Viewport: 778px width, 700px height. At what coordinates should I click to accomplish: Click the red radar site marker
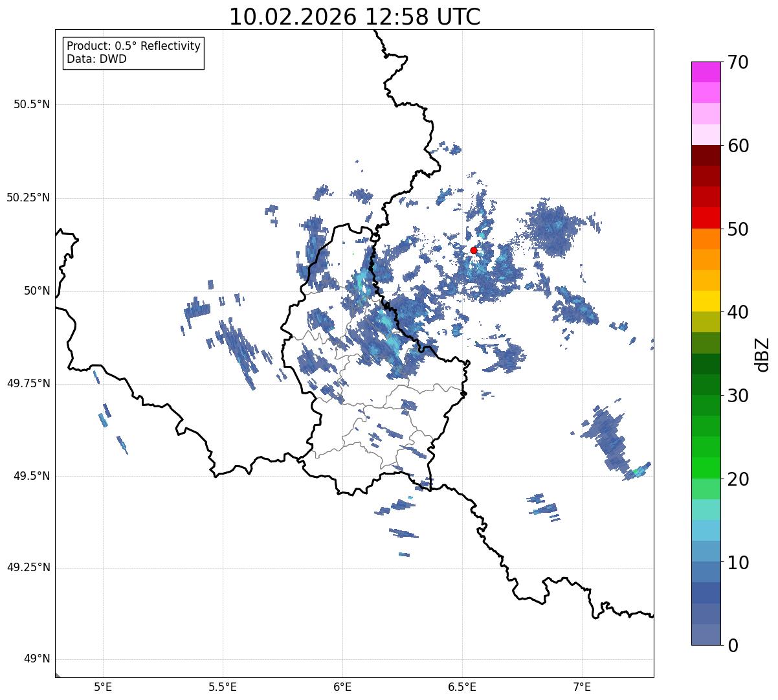(x=474, y=250)
